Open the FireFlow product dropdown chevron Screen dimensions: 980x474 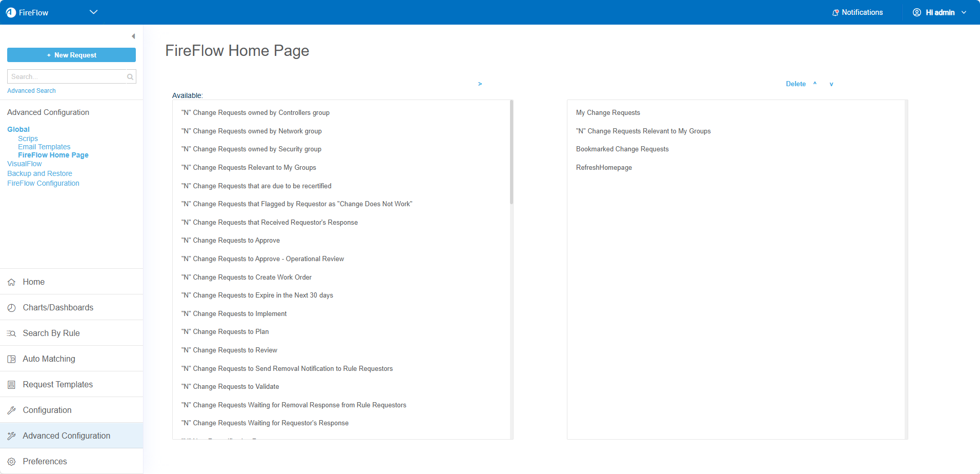pyautogui.click(x=93, y=12)
